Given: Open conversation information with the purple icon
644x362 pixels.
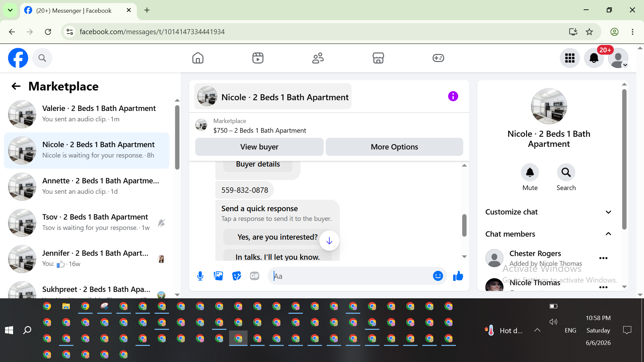Looking at the screenshot, I should tap(453, 96).
